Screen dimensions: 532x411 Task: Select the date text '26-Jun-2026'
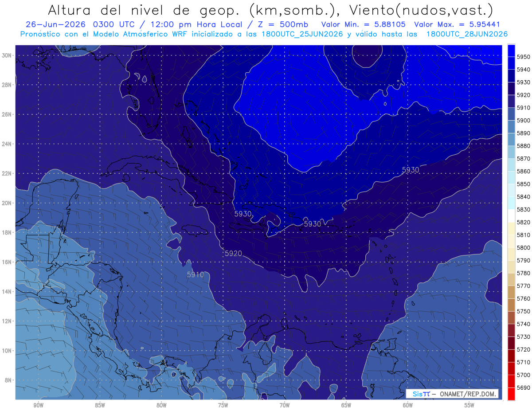tap(56, 24)
